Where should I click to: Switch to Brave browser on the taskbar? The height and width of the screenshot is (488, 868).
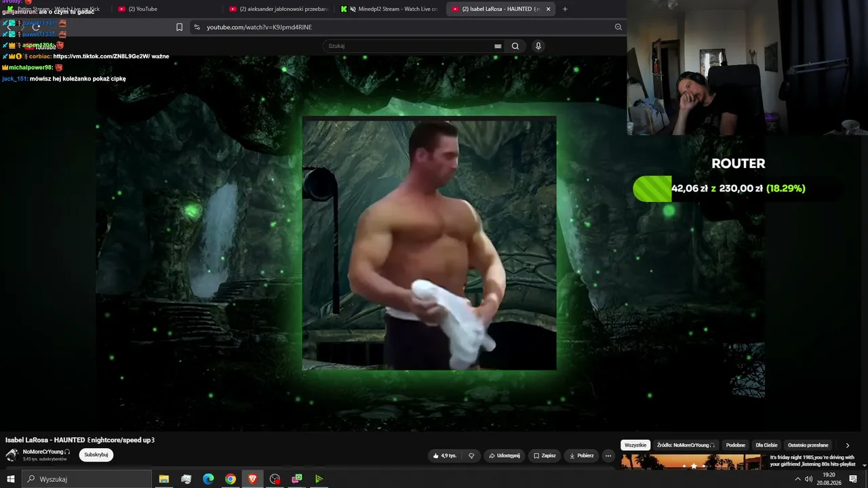253,479
